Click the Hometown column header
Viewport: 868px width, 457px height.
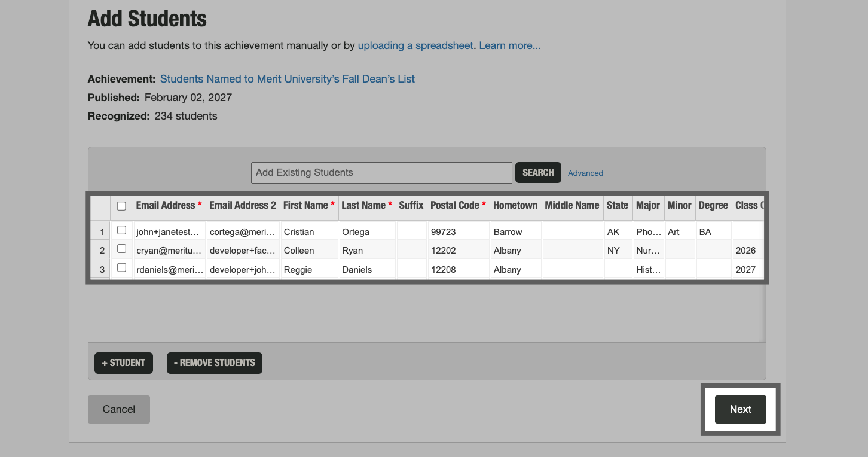point(515,206)
